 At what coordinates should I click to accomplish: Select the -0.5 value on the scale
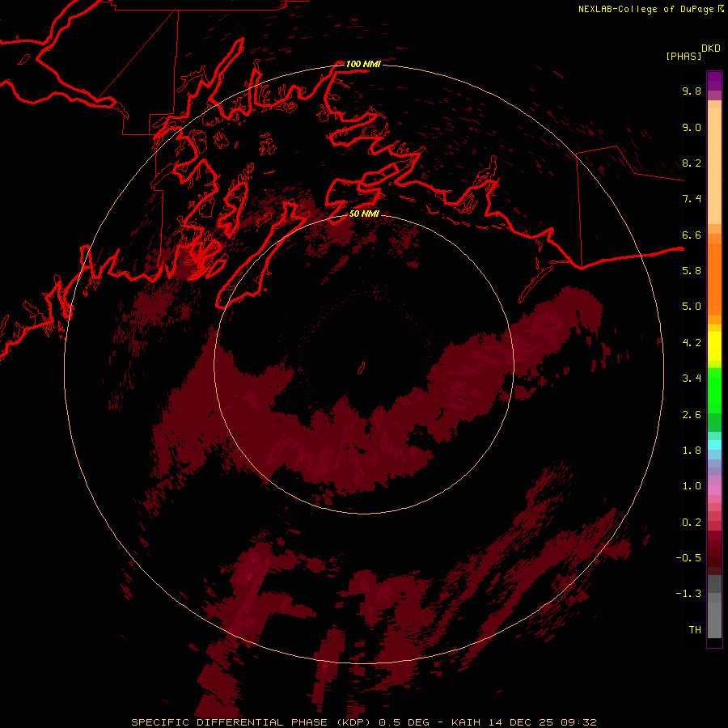[688, 557]
